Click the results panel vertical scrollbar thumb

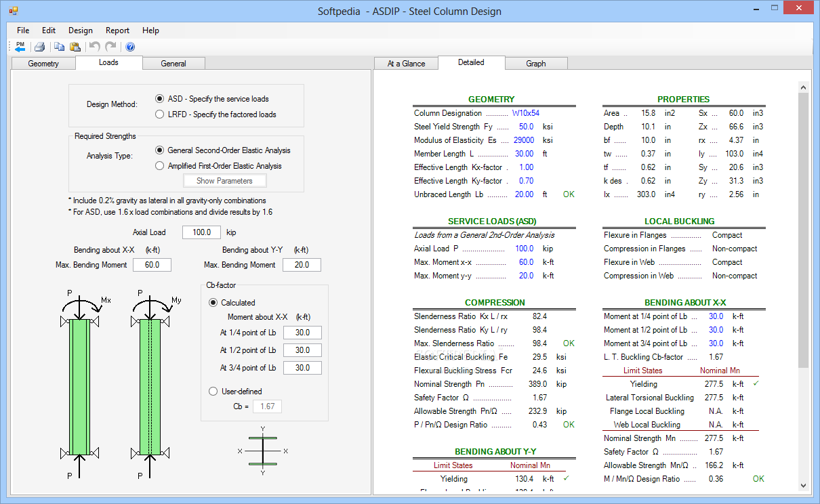804,230
